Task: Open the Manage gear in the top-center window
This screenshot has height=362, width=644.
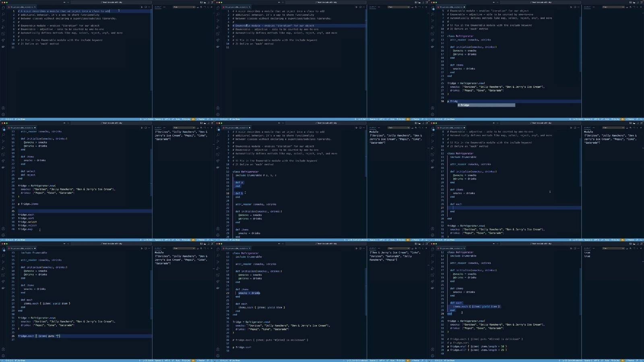Action: click(x=218, y=114)
